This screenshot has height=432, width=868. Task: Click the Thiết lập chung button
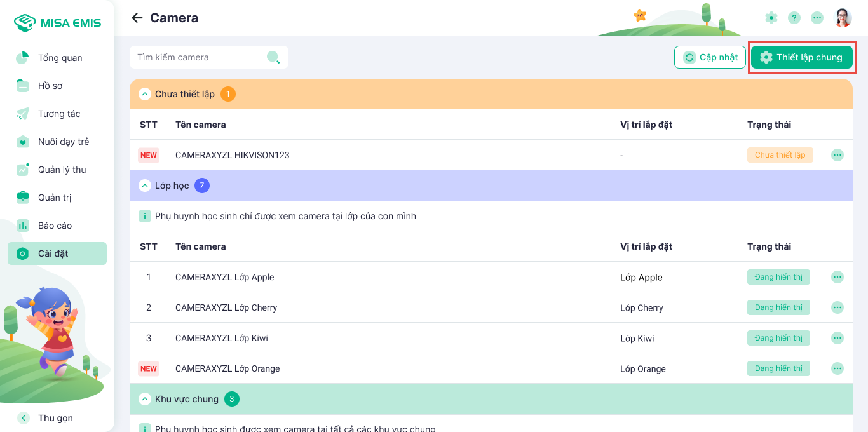point(801,57)
